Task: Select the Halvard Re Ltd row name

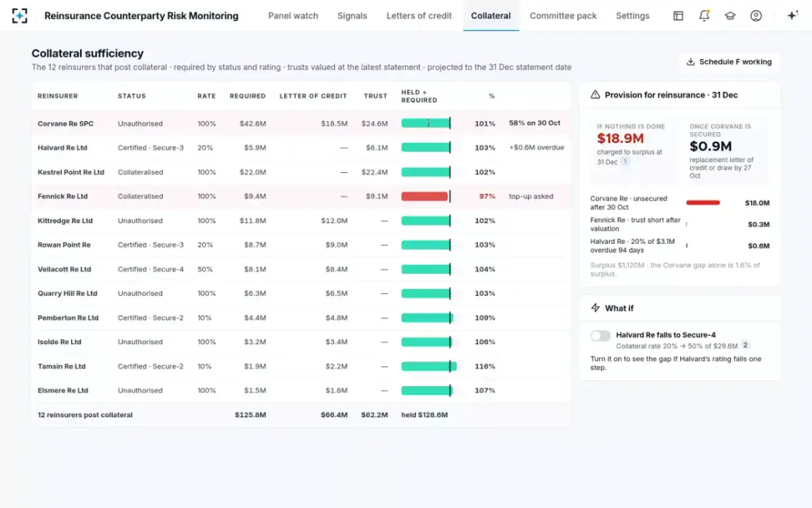Action: pyautogui.click(x=62, y=148)
